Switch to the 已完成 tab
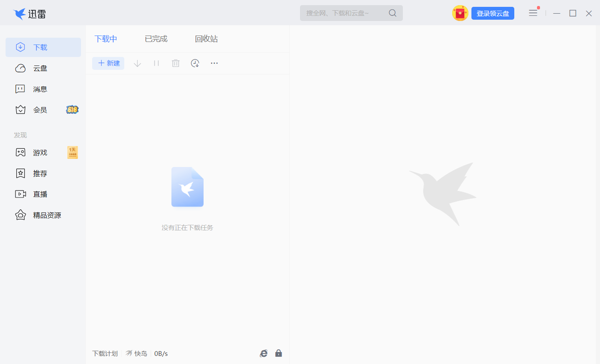The width and height of the screenshot is (600, 364). point(156,39)
